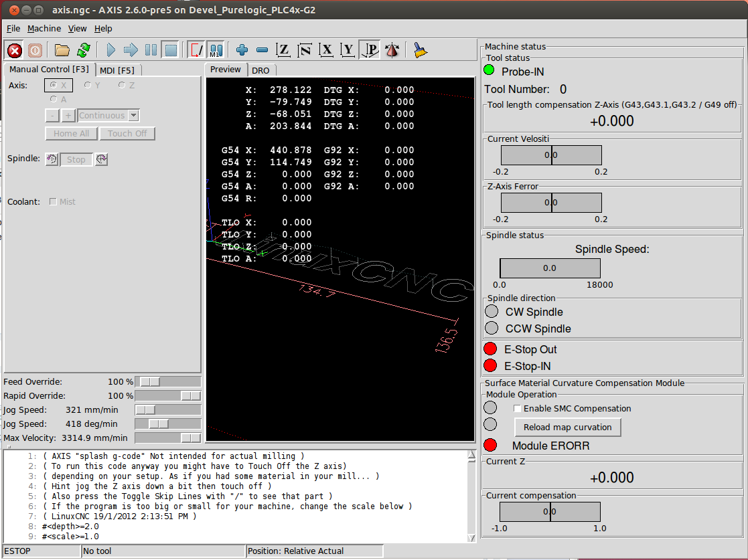The width and height of the screenshot is (748, 560).
Task: Toggle the Machine Power toolbar icon
Action: (35, 50)
